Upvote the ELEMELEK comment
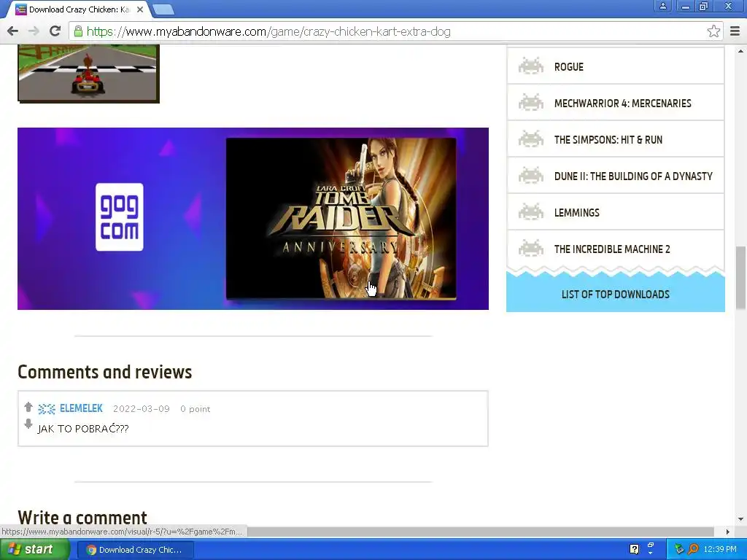The image size is (747, 560). tap(28, 407)
